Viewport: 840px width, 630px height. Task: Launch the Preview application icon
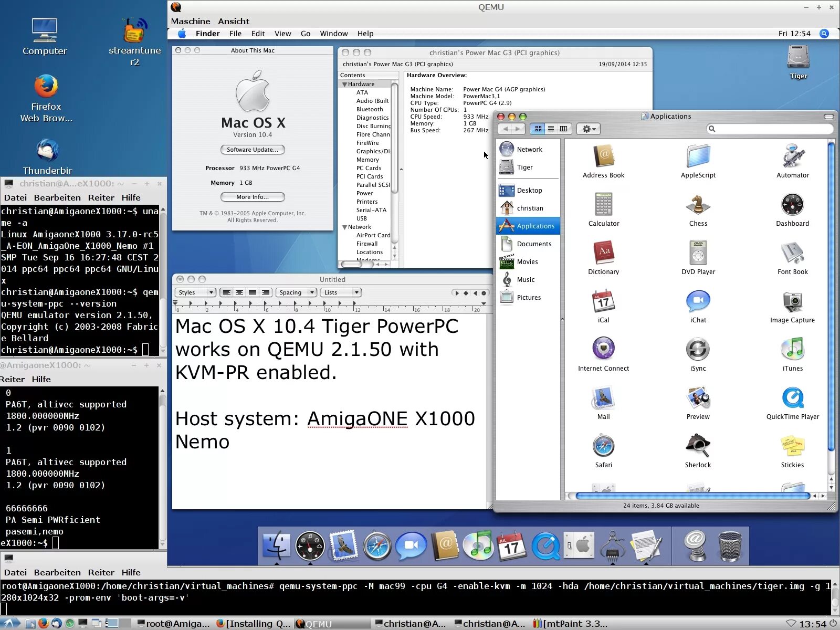click(698, 397)
